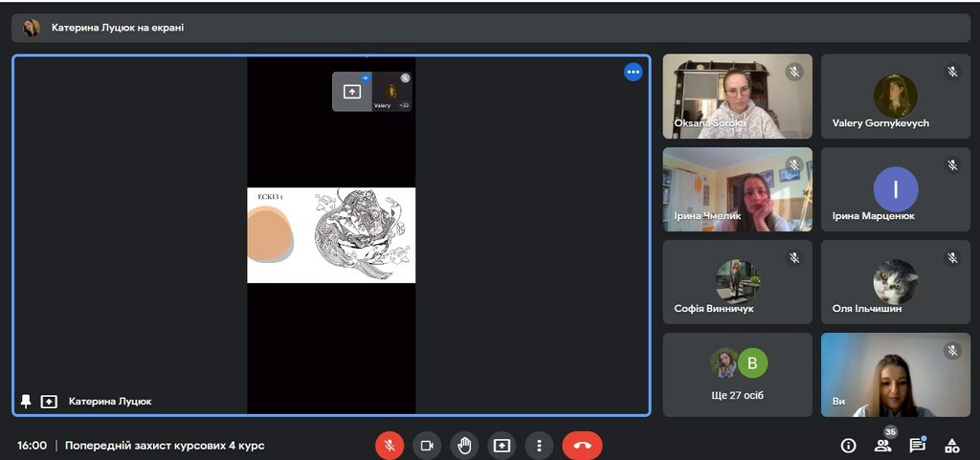This screenshot has height=460, width=980.
Task: Select Ірина Марценюк participant tile
Action: click(x=896, y=189)
